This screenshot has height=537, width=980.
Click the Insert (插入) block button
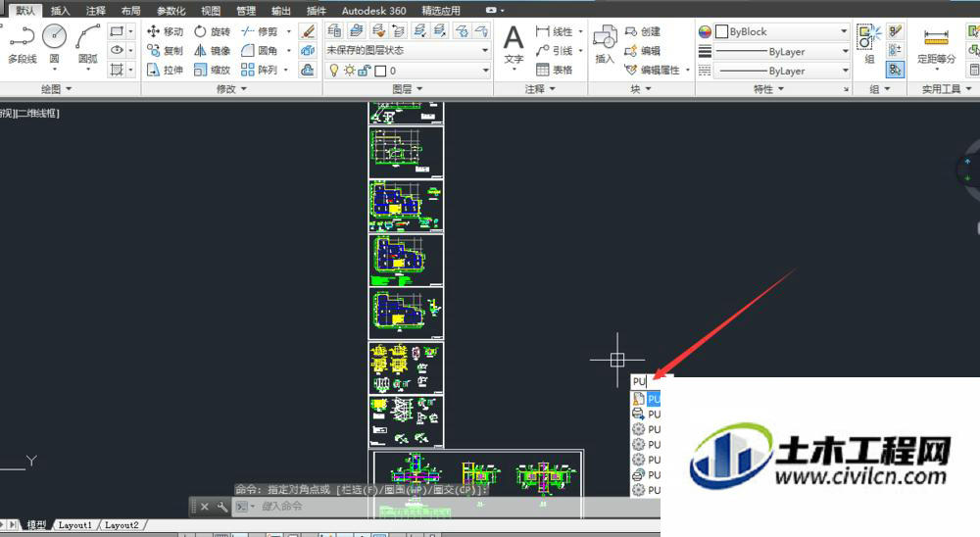(x=605, y=44)
